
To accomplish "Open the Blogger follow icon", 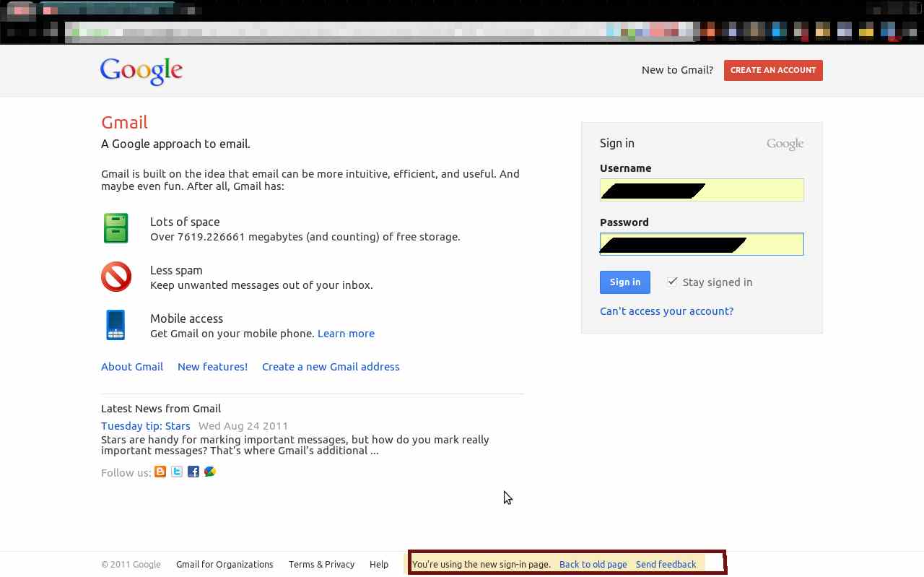I will (x=160, y=472).
